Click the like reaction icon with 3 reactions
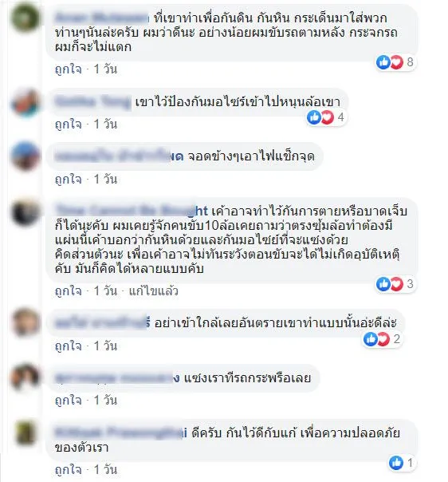 (x=383, y=284)
